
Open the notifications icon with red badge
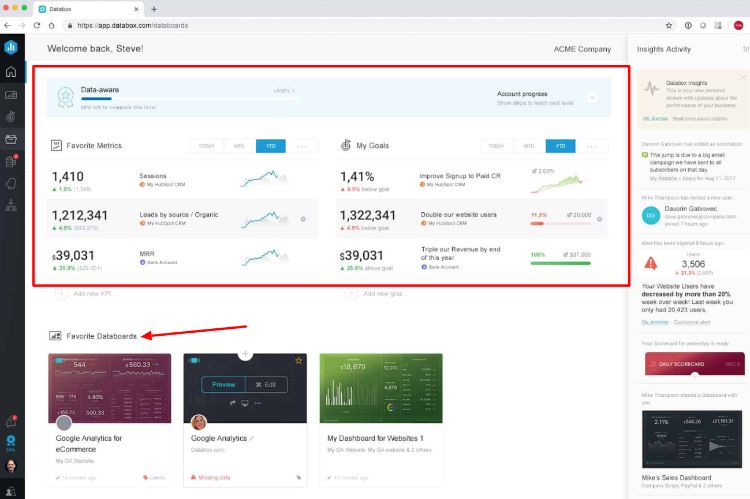click(x=11, y=421)
